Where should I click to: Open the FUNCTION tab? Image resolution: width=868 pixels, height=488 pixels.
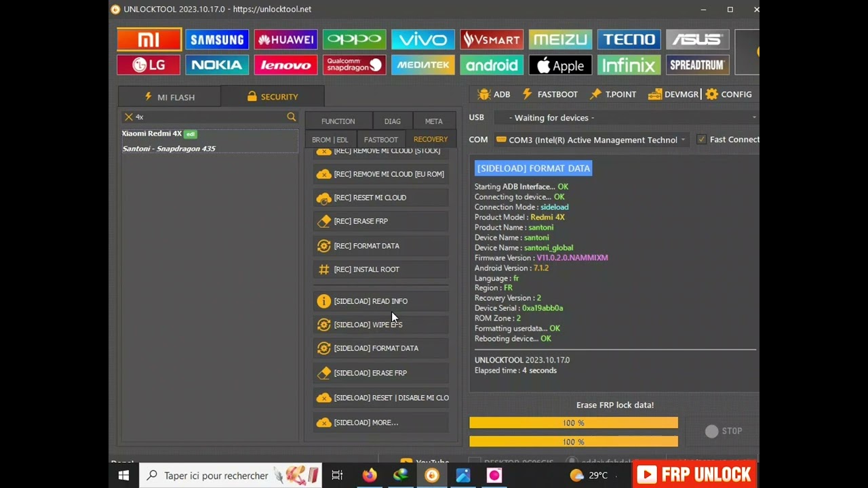pos(338,121)
